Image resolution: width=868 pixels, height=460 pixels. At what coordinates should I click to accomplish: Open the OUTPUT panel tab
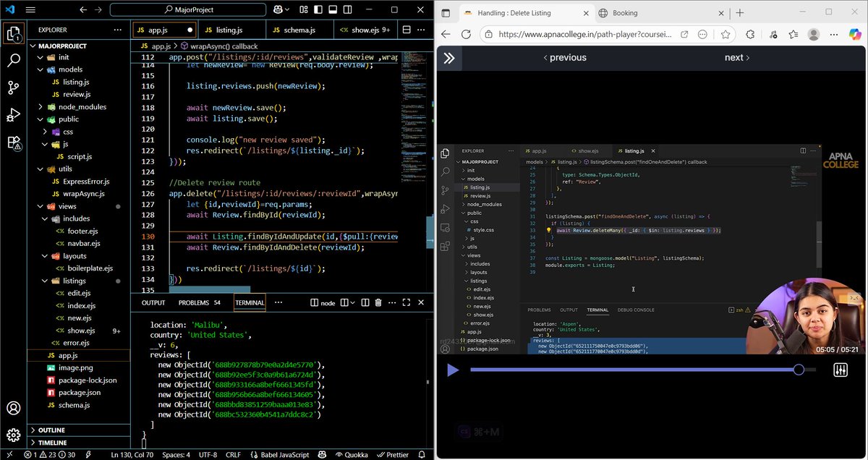[153, 303]
